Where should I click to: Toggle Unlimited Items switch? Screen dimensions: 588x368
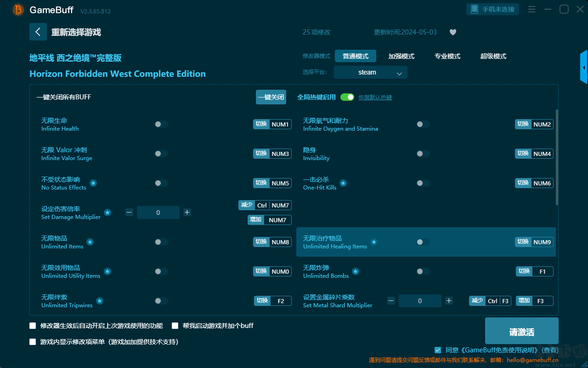click(161, 242)
